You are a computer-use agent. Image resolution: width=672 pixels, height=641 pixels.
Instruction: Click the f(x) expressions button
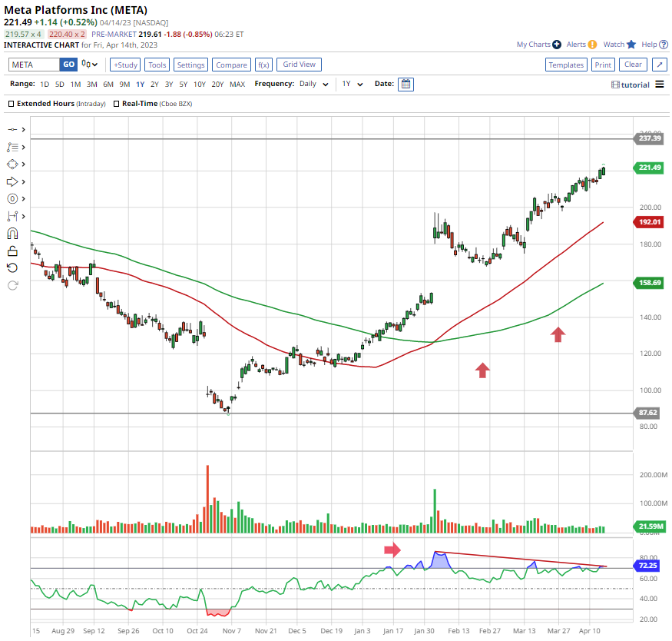tap(263, 65)
